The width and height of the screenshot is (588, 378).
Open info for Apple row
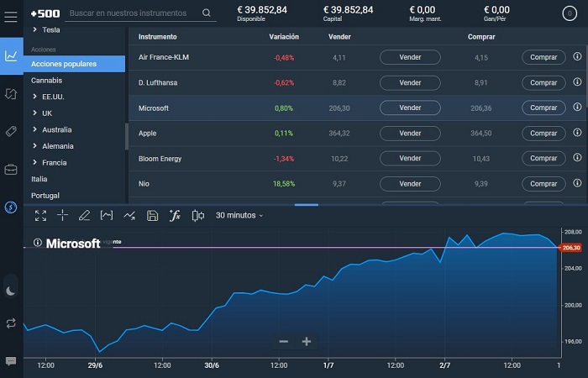click(x=577, y=133)
